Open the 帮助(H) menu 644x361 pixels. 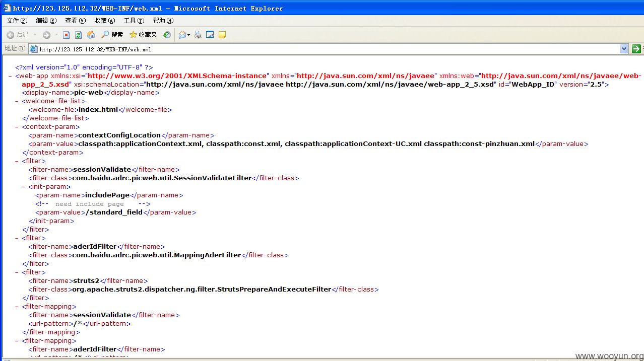[163, 21]
